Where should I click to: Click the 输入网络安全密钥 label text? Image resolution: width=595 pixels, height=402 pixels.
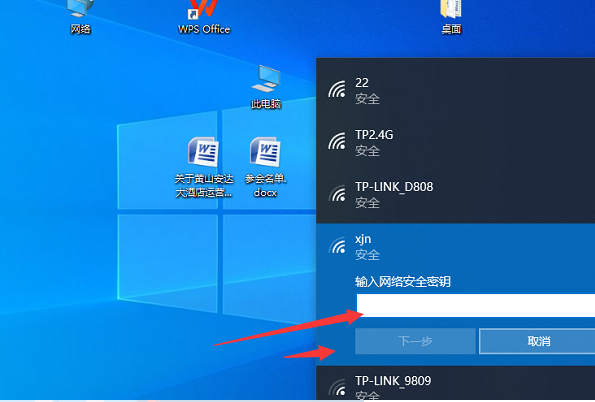[403, 282]
